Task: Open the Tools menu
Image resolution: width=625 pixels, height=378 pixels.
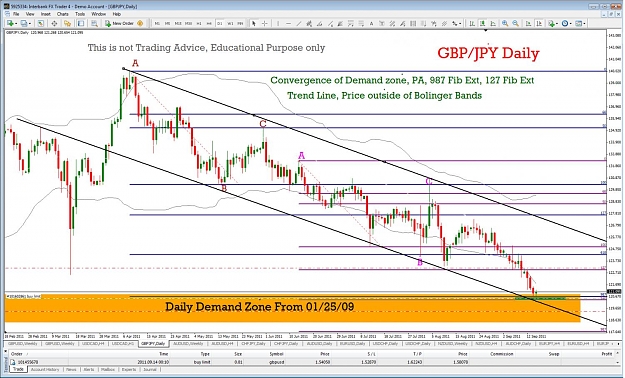Action: tap(80, 14)
